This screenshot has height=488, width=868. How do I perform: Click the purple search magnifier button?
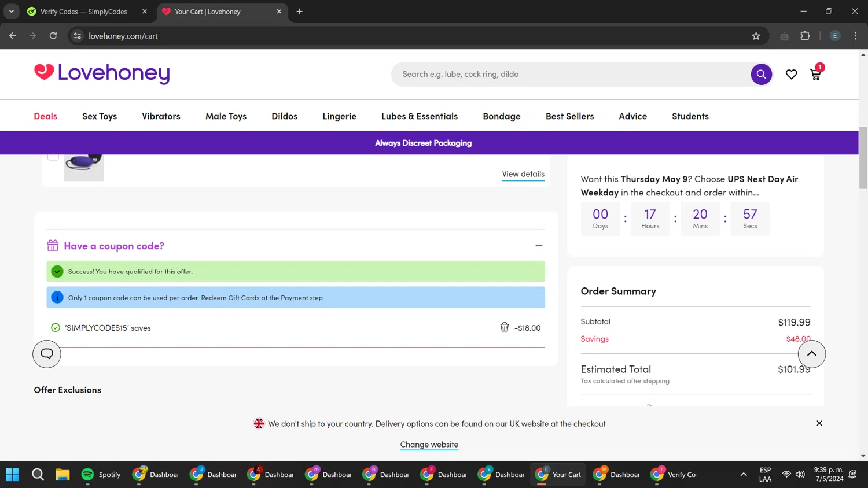761,74
